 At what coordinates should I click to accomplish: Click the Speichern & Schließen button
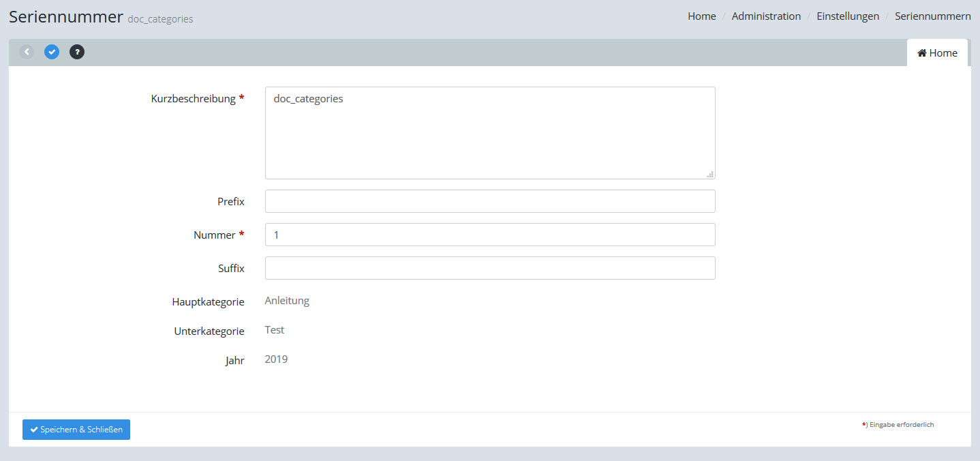coord(76,430)
